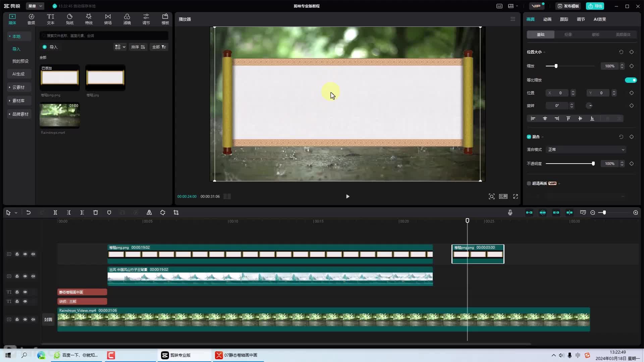This screenshot has width=644, height=362.
Task: Add a marker with shield icon
Action: 109,213
